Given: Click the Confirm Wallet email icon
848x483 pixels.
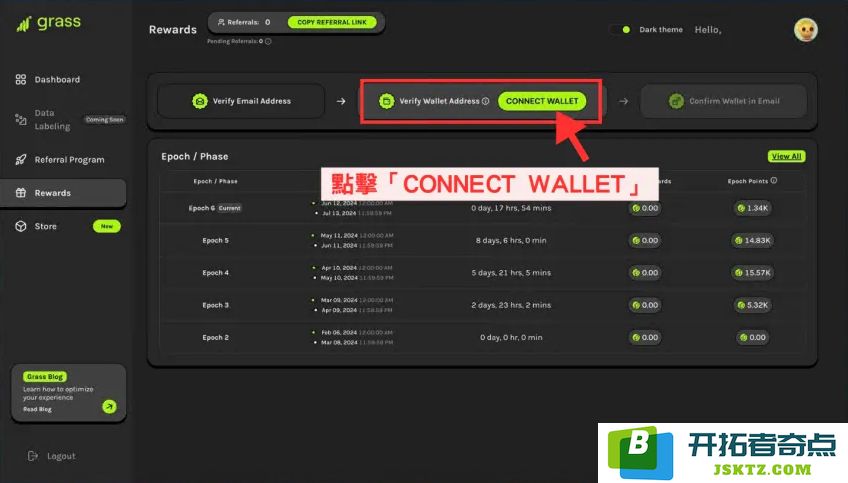Looking at the screenshot, I should point(676,101).
